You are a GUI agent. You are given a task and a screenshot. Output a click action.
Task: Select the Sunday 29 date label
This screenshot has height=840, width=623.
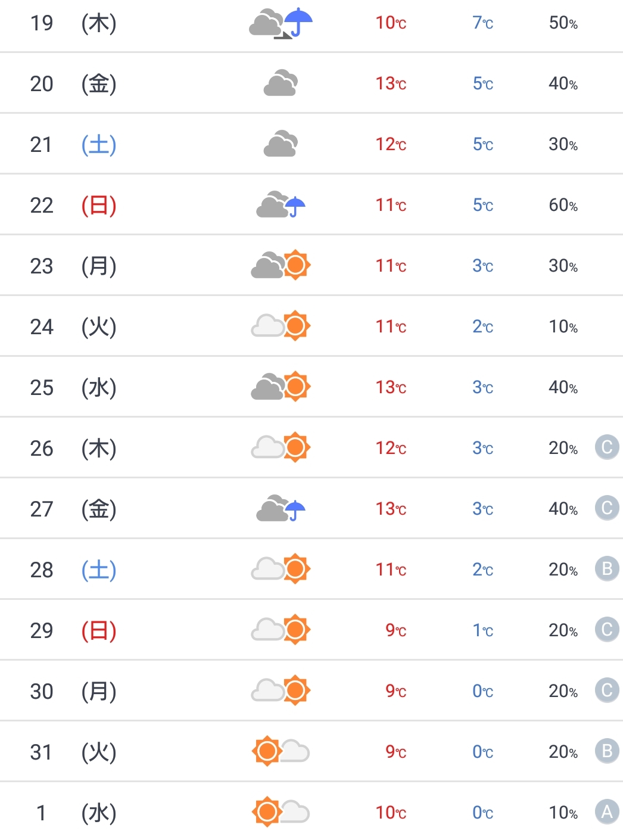coord(73,630)
